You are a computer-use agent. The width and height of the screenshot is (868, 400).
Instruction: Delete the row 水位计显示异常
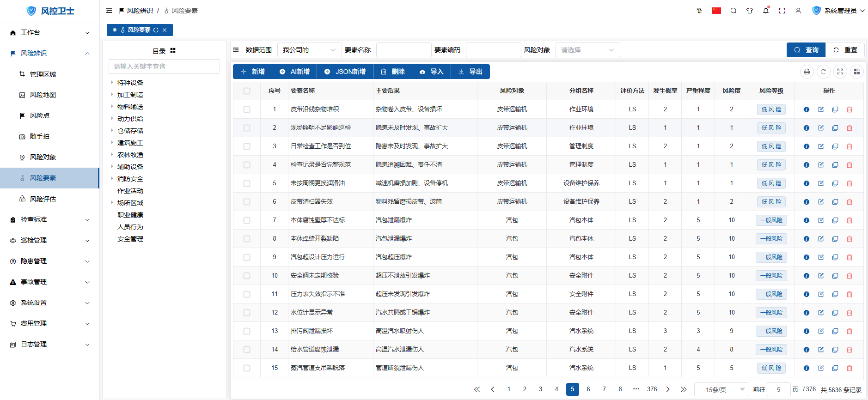tap(850, 313)
